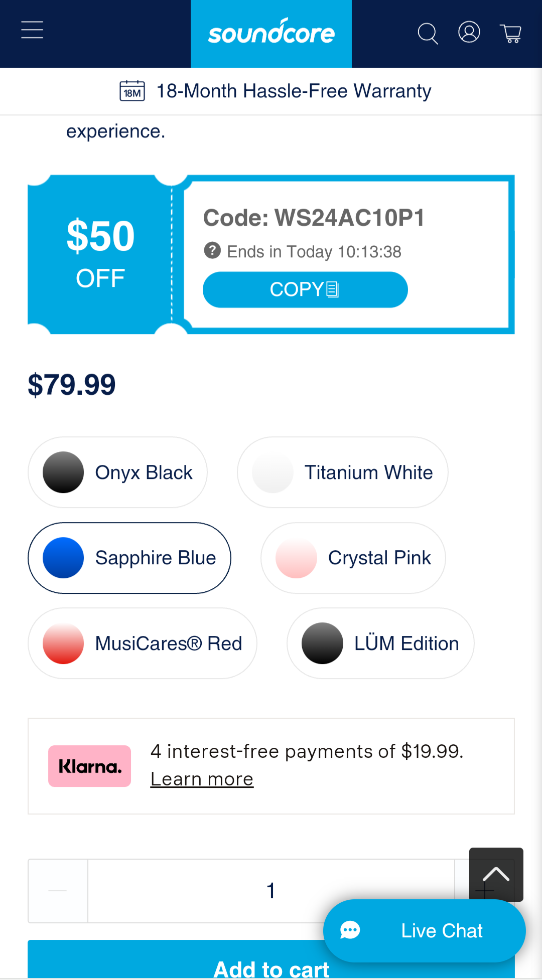Choose Titanium White color option
The width and height of the screenshot is (542, 980).
pos(343,472)
